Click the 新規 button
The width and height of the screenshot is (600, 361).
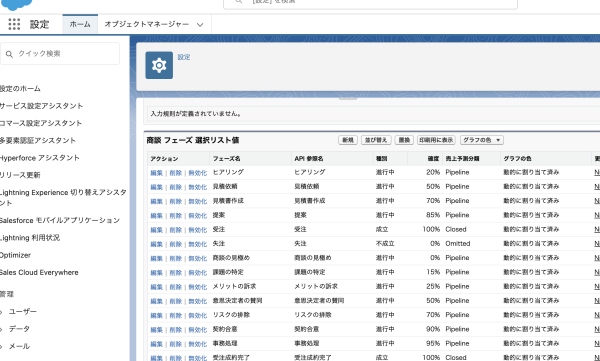click(347, 140)
